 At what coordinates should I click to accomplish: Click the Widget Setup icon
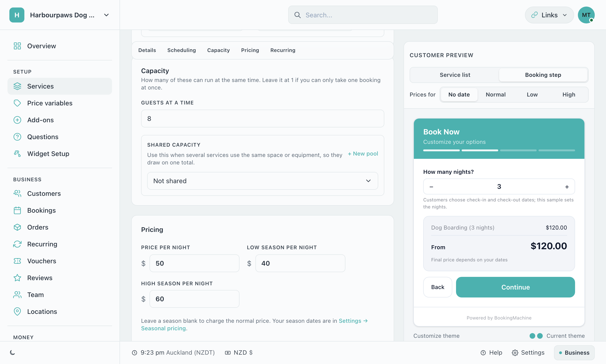click(x=17, y=154)
